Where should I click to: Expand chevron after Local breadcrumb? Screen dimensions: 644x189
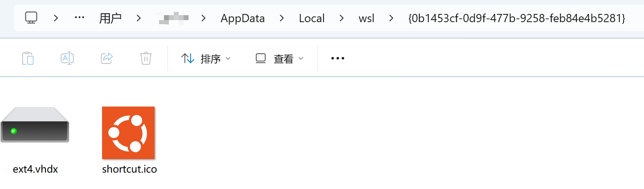click(341, 18)
